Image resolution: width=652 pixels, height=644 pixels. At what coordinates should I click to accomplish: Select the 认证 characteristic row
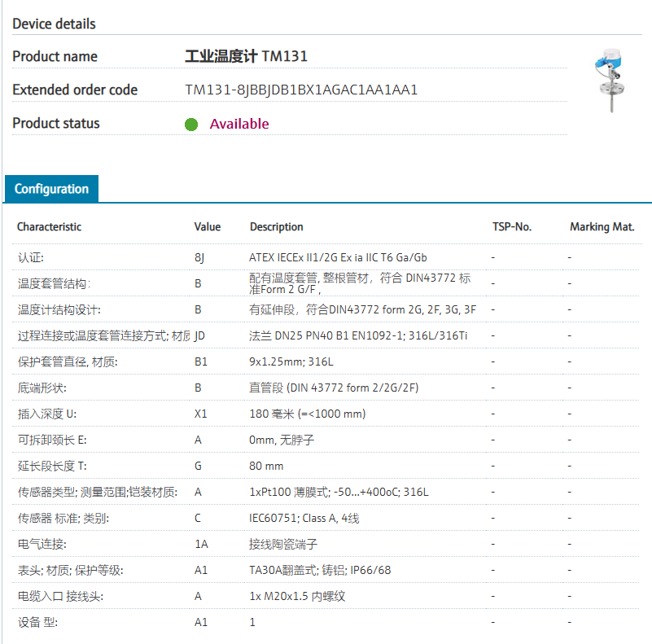(x=31, y=257)
